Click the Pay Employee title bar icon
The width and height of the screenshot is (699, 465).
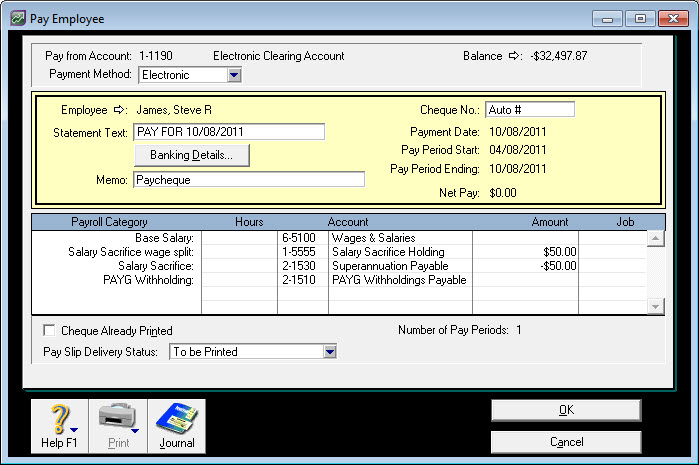point(18,19)
